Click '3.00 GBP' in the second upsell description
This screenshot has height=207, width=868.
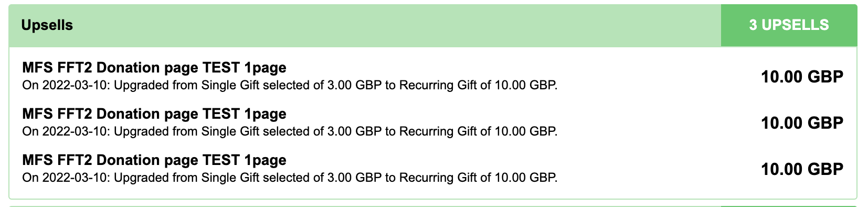coord(354,131)
